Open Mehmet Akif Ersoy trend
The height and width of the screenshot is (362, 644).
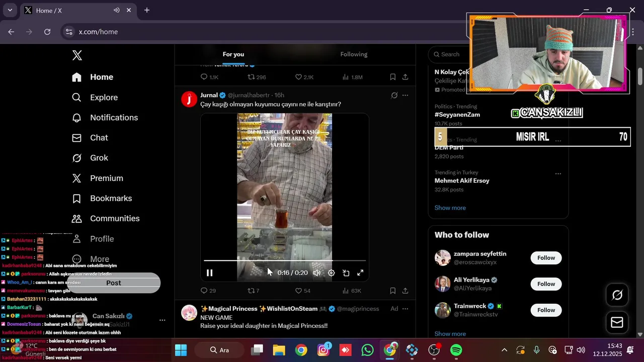(462, 180)
